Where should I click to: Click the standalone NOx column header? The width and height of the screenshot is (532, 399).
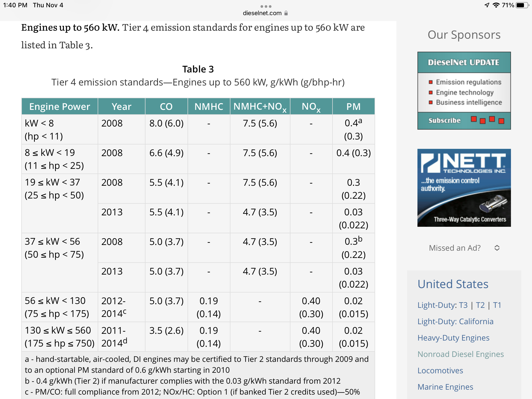click(311, 107)
